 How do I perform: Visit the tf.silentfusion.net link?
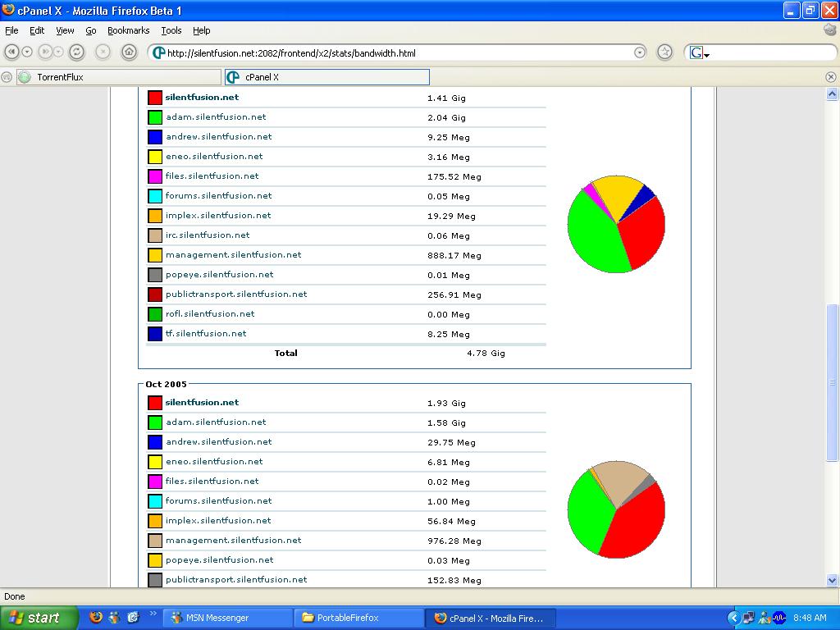coord(206,334)
